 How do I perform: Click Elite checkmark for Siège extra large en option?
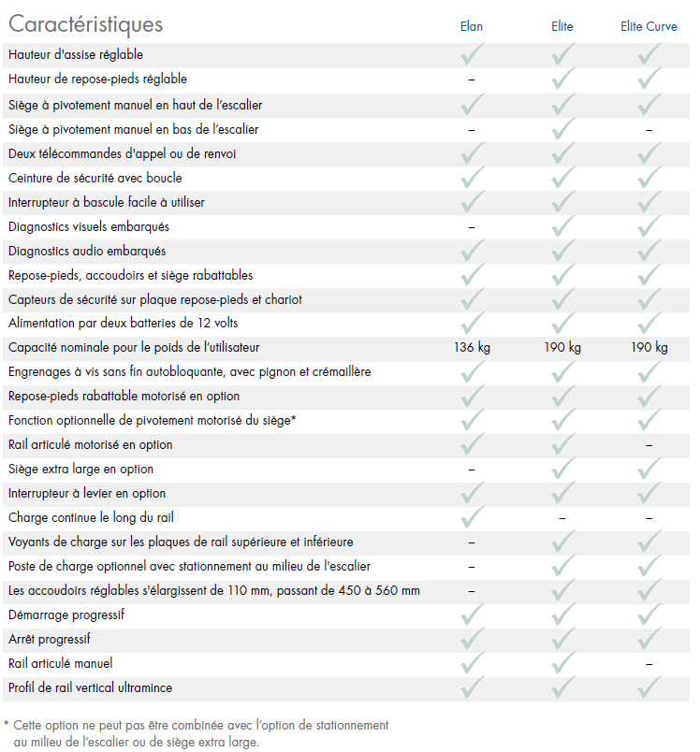point(562,469)
